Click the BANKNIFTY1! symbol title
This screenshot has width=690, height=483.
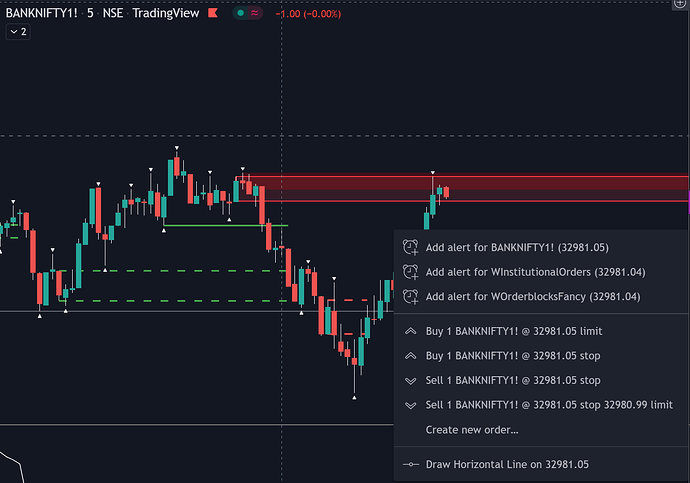(x=41, y=13)
